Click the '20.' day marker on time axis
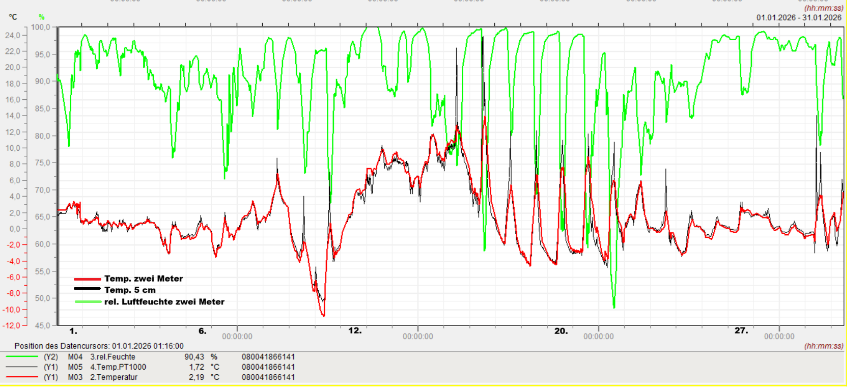The image size is (868, 387). (561, 330)
